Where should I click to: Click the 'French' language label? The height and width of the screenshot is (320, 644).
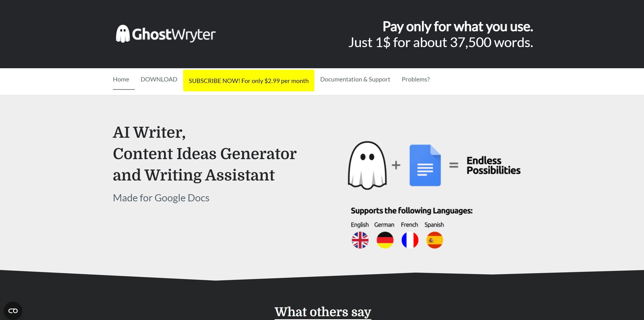pos(409,225)
